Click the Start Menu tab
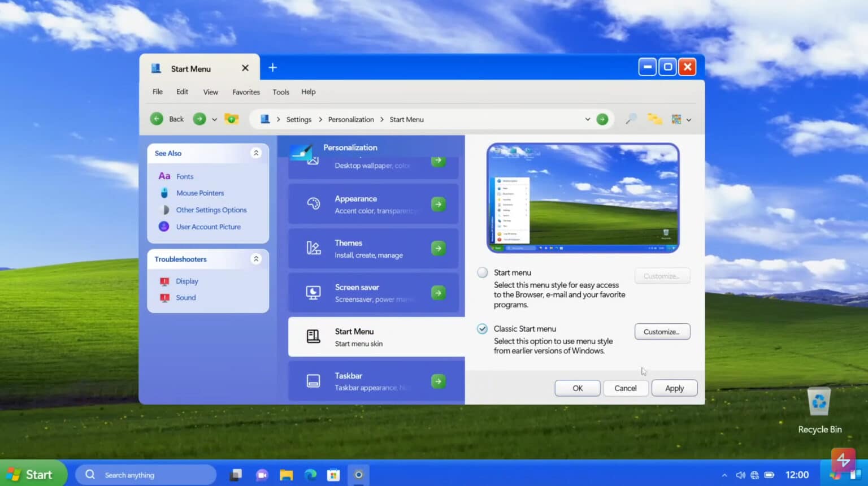The width and height of the screenshot is (868, 486). [x=191, y=68]
